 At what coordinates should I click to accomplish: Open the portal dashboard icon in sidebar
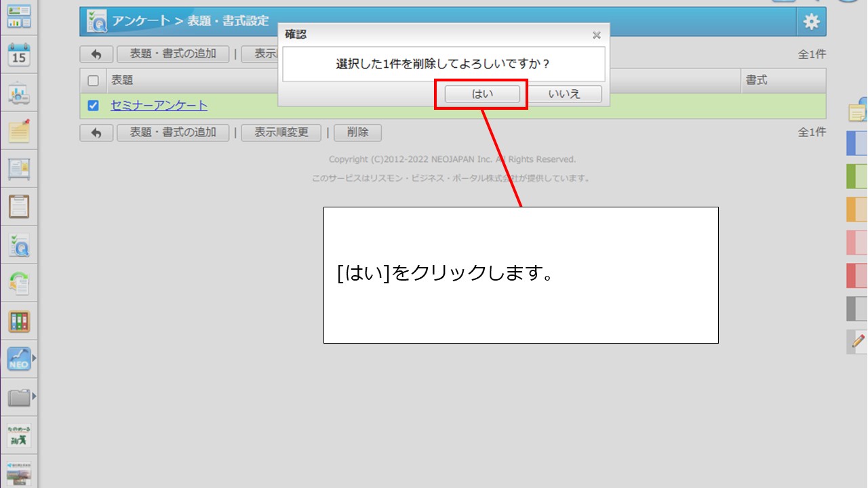click(19, 16)
